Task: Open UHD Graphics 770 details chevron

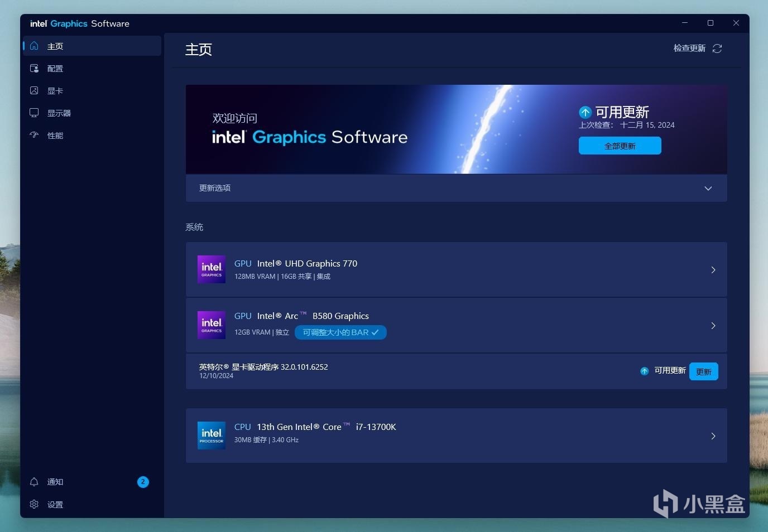Action: (x=713, y=270)
